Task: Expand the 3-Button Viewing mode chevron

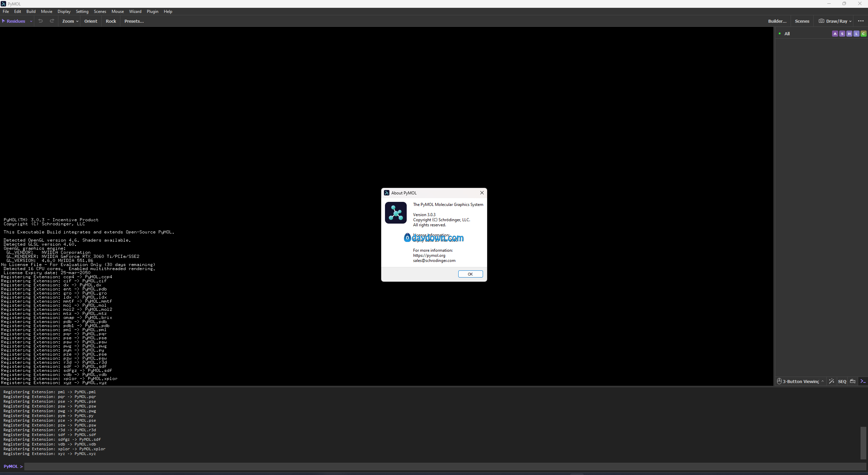Action: [822, 381]
